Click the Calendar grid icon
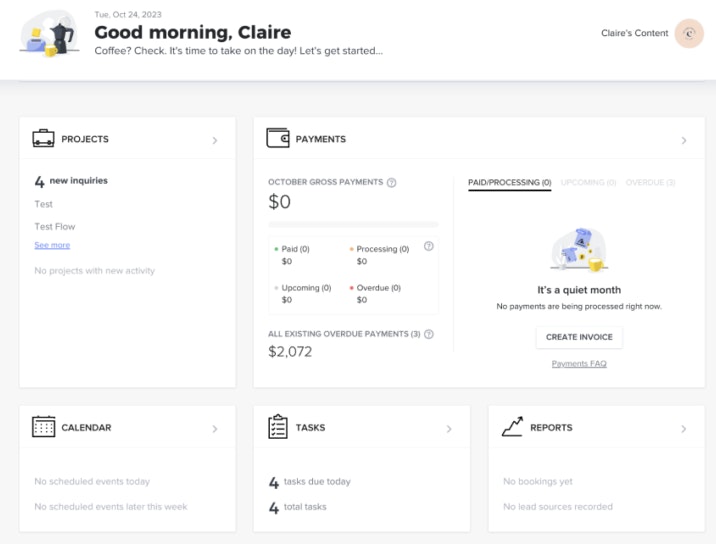716x544 pixels. tap(43, 427)
